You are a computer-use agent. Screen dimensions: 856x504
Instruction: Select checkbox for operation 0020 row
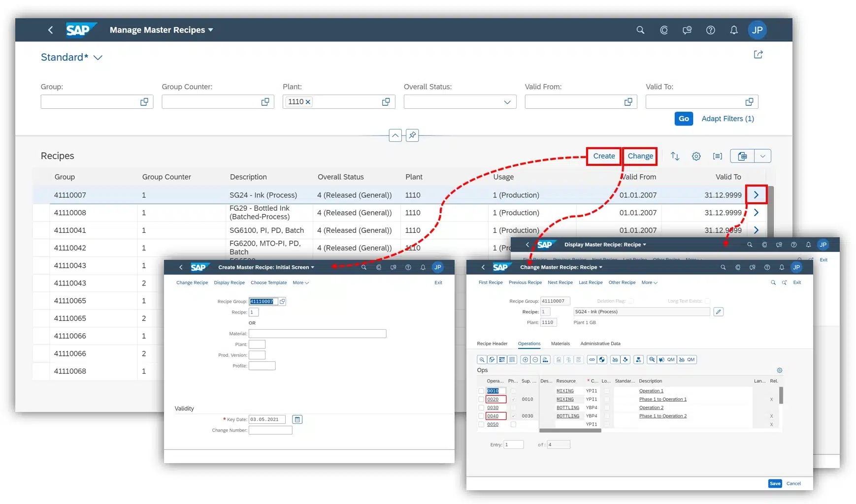481,399
